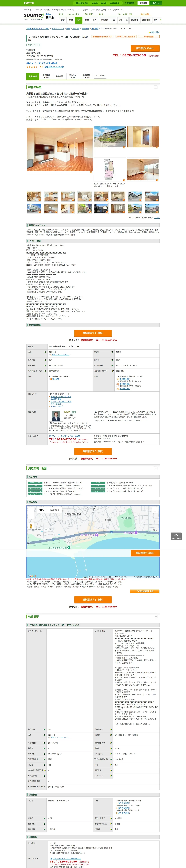The height and width of the screenshot is (868, 186).
Task: Add property via お気に入りに追加する button
Action: (x=125, y=37)
